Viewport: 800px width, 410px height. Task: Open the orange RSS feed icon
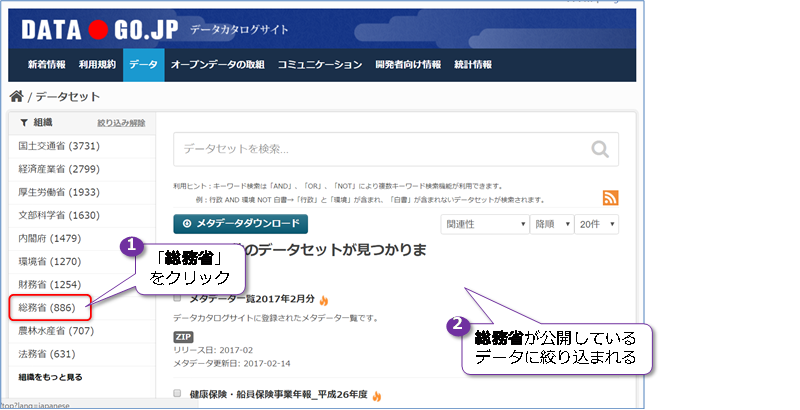click(610, 198)
